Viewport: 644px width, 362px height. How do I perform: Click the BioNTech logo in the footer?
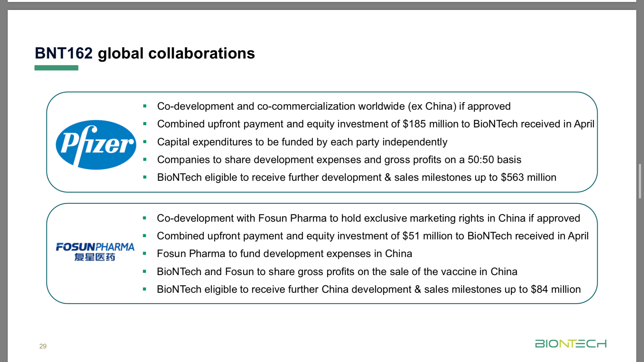pos(571,344)
